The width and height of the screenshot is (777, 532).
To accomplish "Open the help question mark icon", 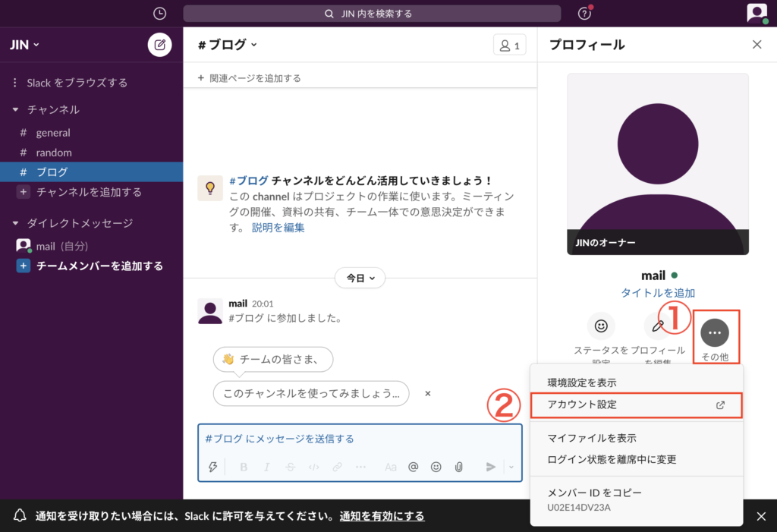I will pos(585,14).
